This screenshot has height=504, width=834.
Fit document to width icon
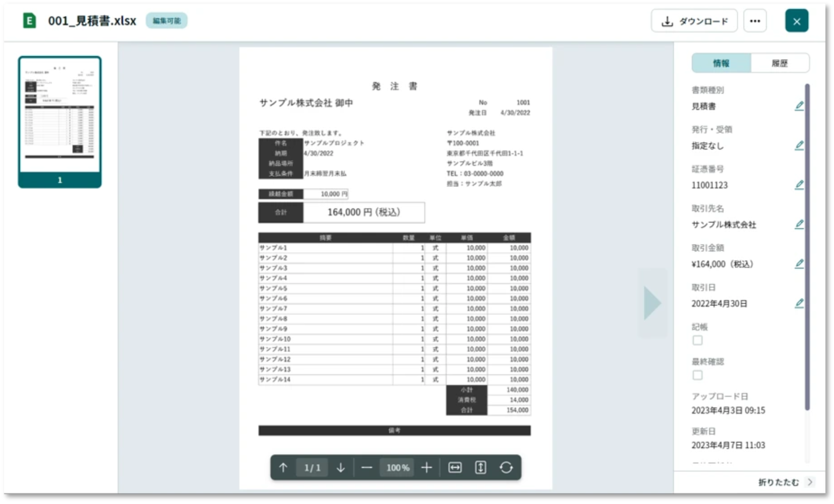[x=455, y=467]
